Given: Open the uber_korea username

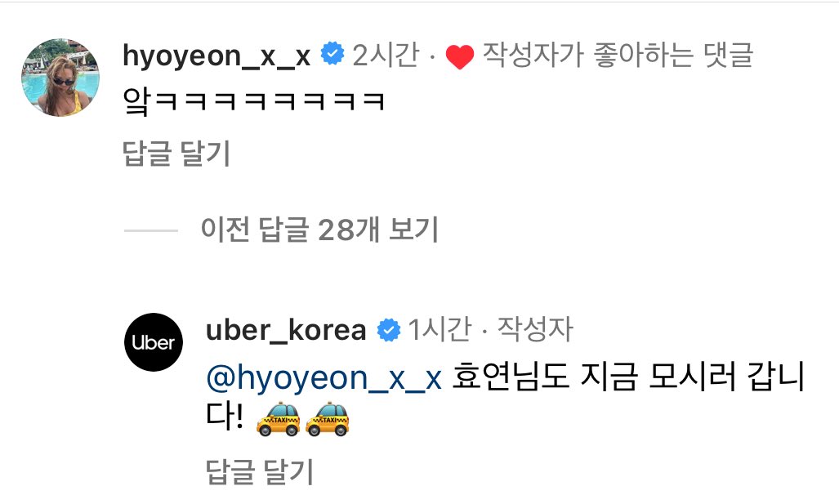Looking at the screenshot, I should point(286,330).
